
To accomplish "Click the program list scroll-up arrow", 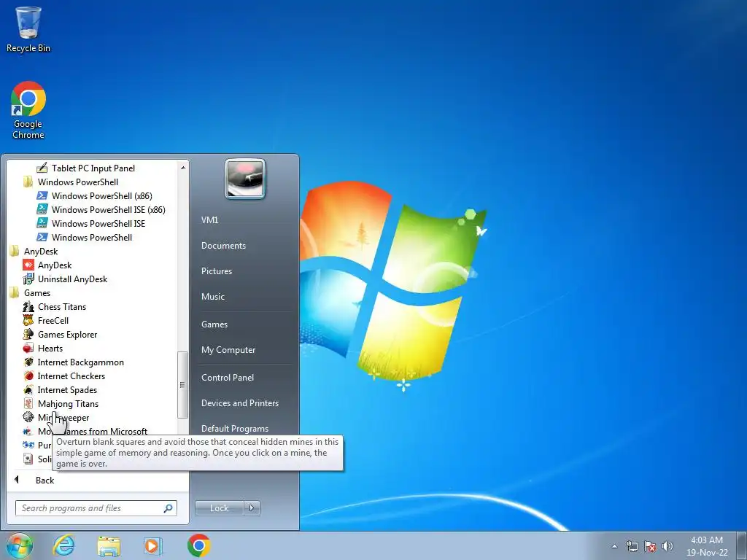I will (183, 168).
